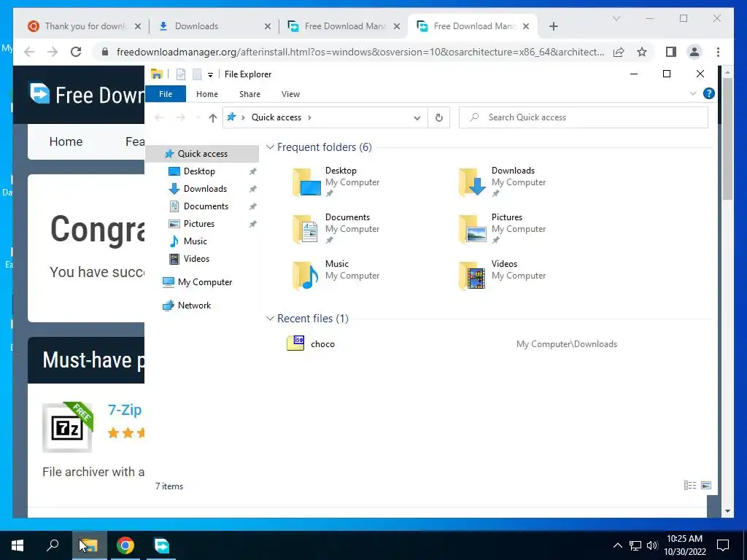Select Videos in the navigation pane

click(196, 259)
